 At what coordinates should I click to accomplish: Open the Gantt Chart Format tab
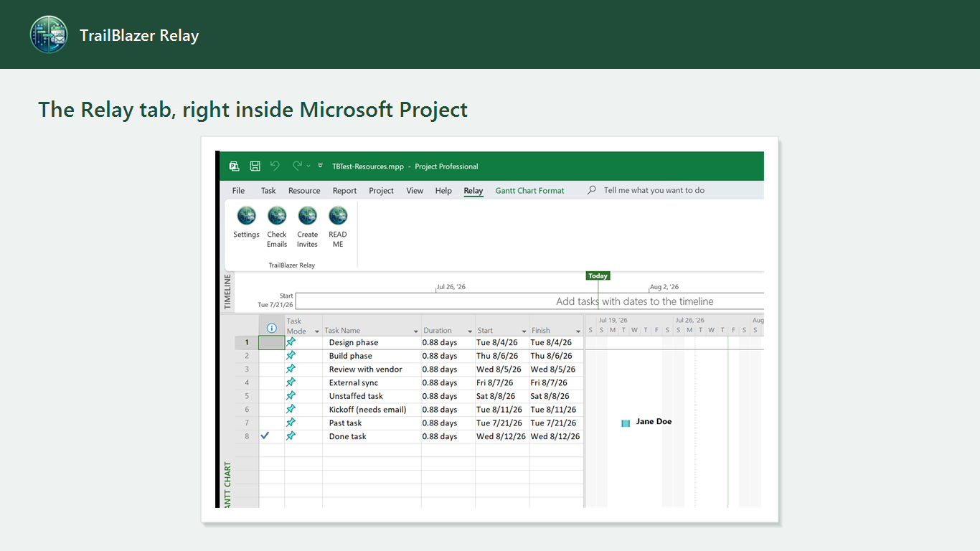coord(529,190)
